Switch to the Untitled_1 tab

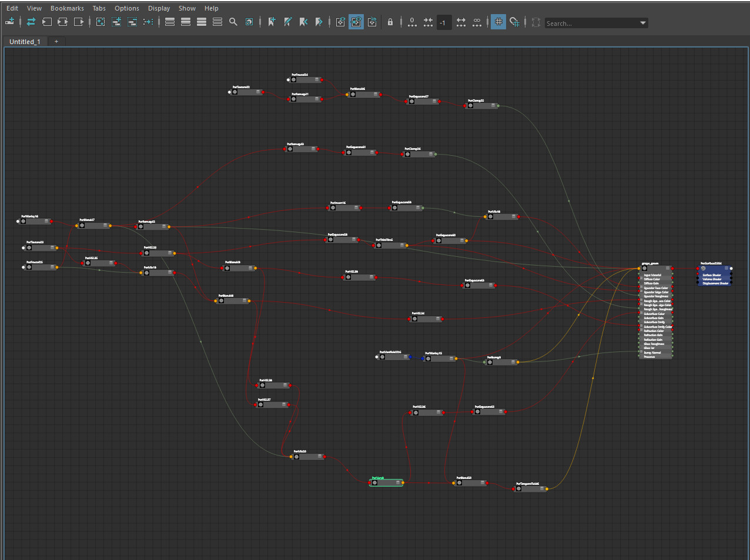25,42
